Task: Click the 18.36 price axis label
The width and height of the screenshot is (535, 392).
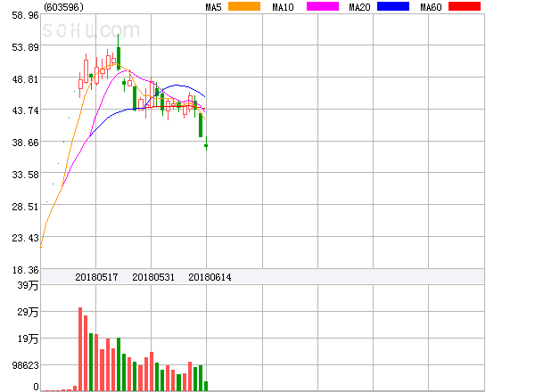Action: pos(25,270)
